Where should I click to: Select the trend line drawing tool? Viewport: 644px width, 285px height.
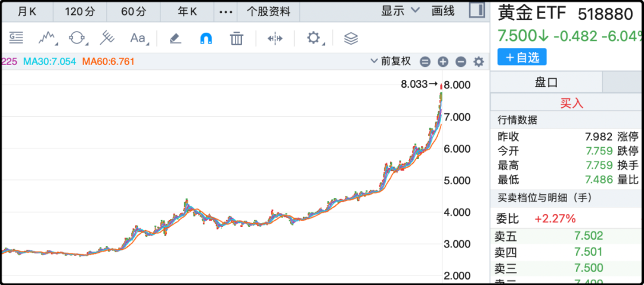point(47,38)
